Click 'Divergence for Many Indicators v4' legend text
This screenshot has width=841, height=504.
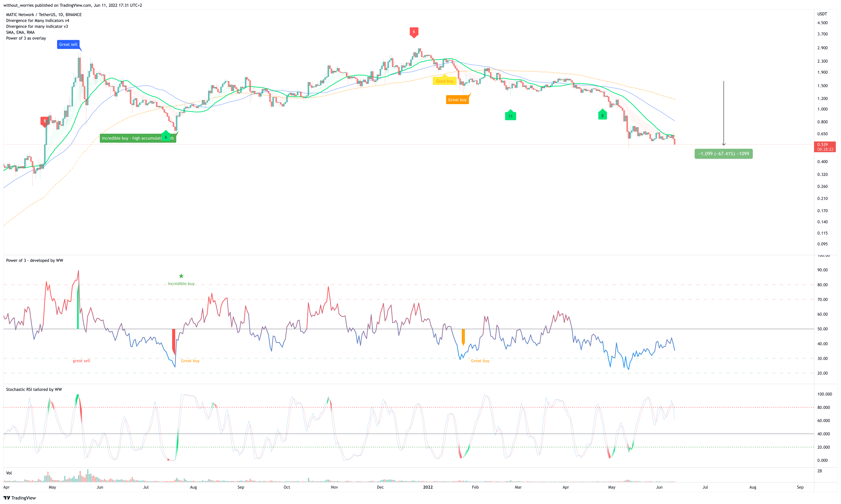coord(38,20)
